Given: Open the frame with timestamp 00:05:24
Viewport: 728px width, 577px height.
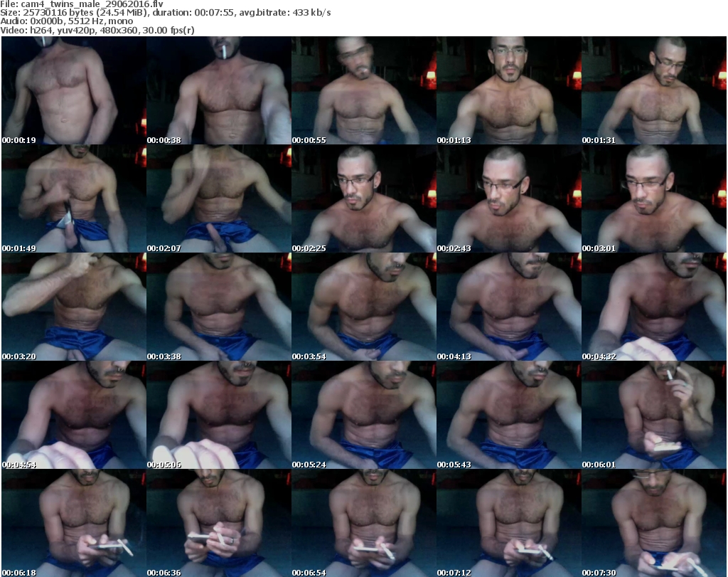Looking at the screenshot, I should click(364, 415).
